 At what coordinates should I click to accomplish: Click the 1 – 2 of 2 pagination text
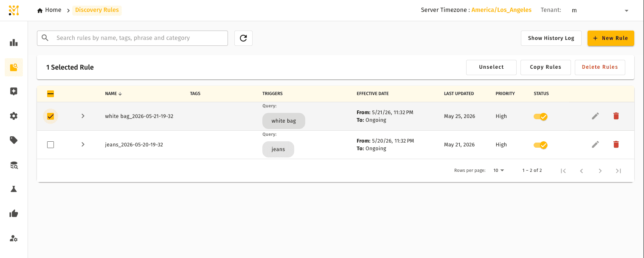point(532,171)
